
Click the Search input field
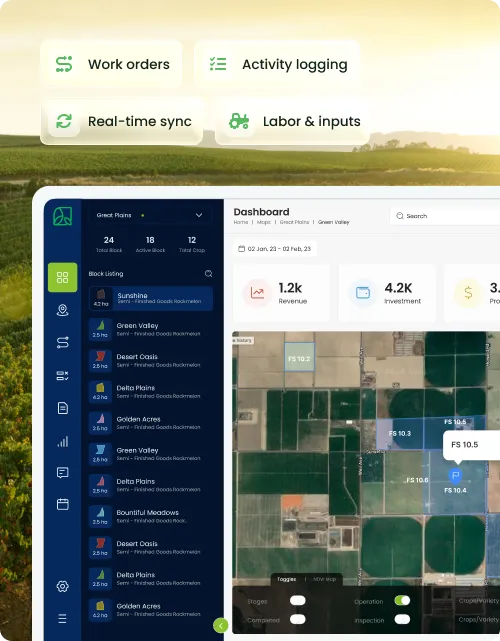(445, 216)
